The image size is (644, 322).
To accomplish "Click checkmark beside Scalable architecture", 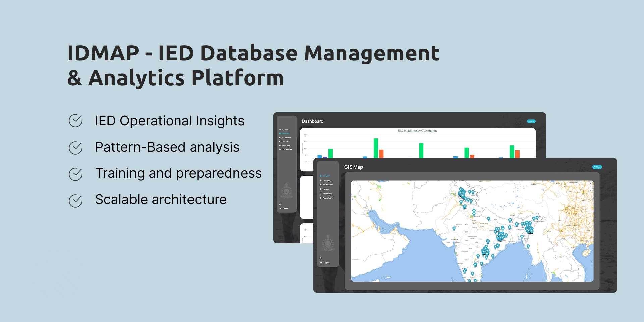I will pyautogui.click(x=75, y=201).
